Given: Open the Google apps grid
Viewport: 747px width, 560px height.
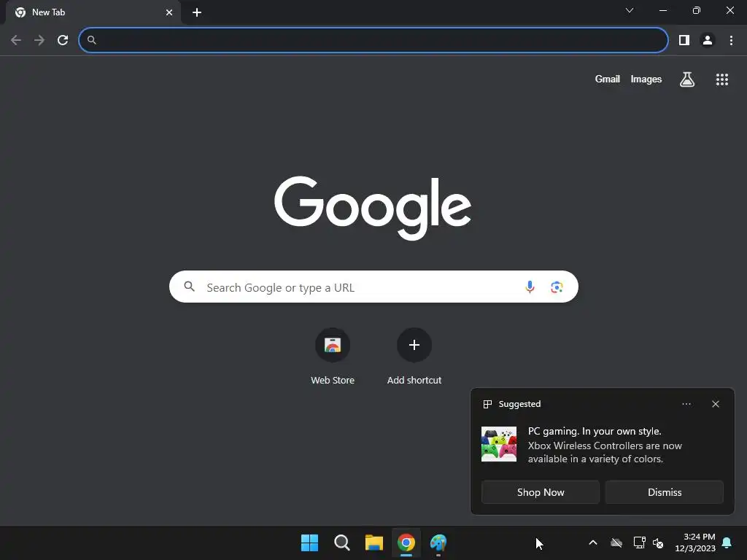Looking at the screenshot, I should 721,79.
